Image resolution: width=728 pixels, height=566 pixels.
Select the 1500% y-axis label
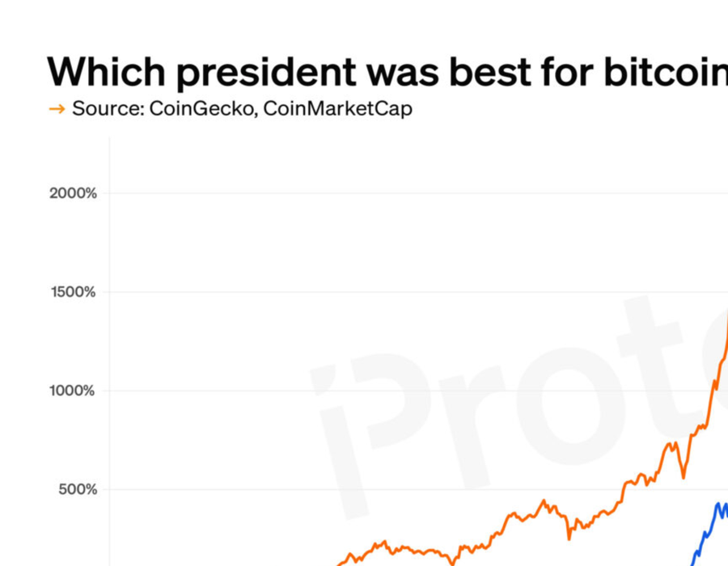click(x=74, y=292)
